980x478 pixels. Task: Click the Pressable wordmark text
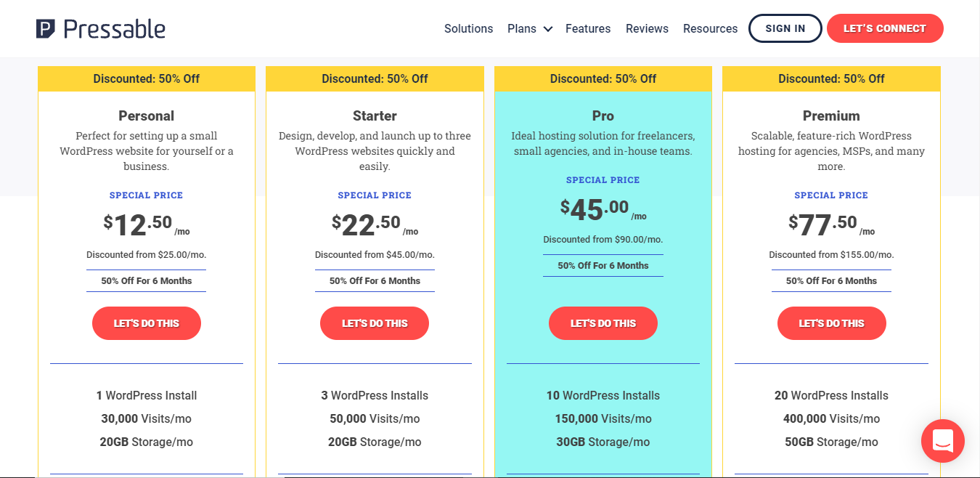click(114, 29)
